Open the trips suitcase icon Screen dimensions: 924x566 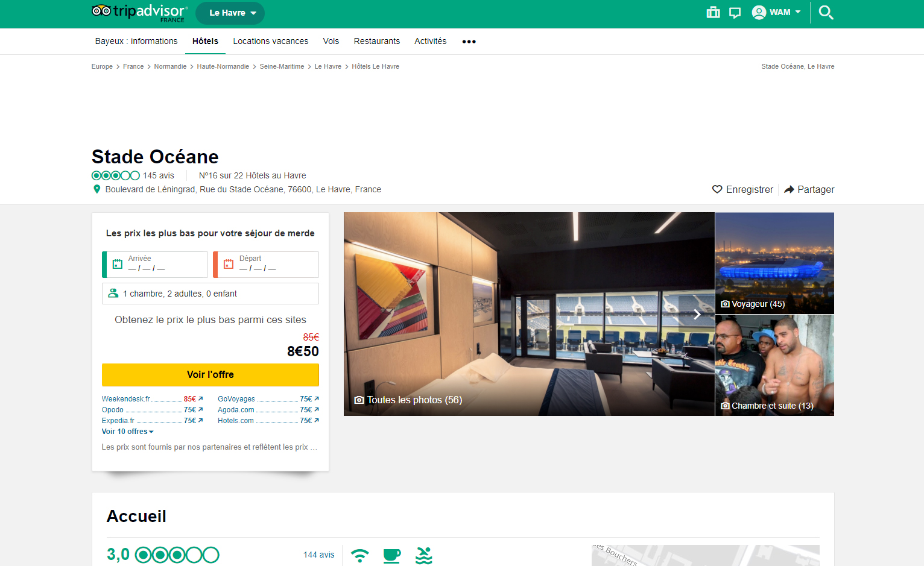pos(713,13)
